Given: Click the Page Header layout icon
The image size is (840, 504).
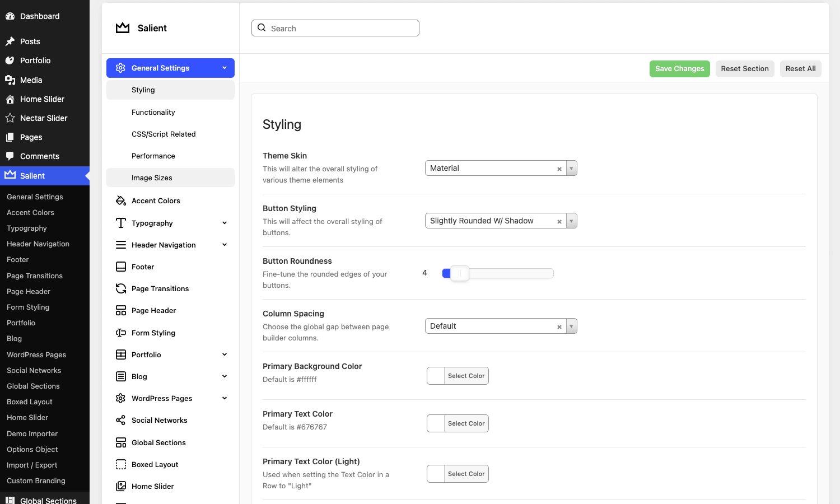Looking at the screenshot, I should point(120,310).
